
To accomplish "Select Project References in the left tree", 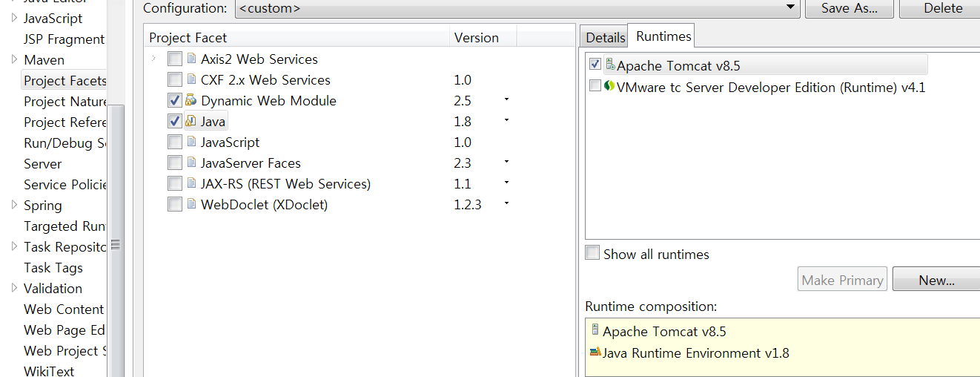I will tap(65, 122).
